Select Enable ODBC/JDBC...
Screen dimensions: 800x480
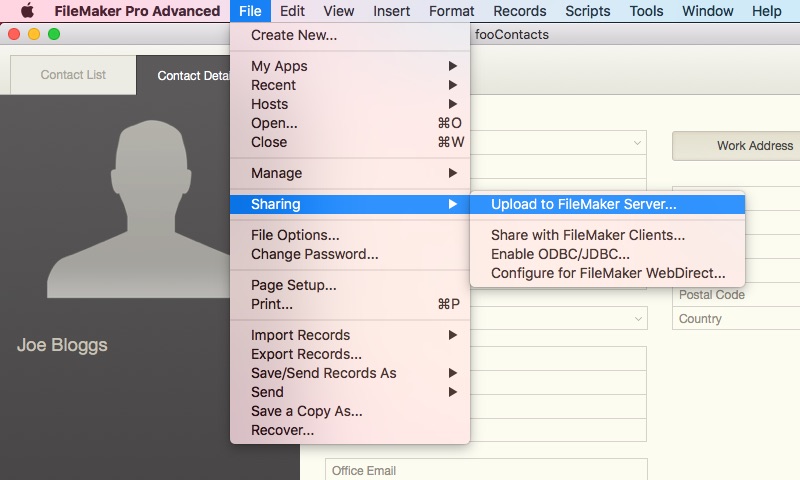click(x=607, y=254)
